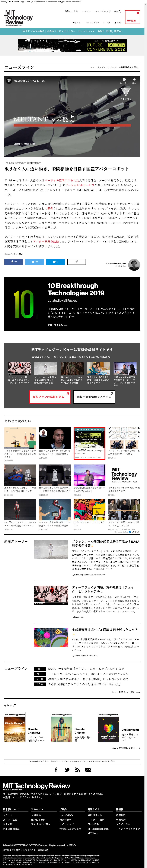The height and width of the screenshot is (868, 147).
Task: Open the ディープフェイク問題 member article thumbnail
Action: point(19,369)
